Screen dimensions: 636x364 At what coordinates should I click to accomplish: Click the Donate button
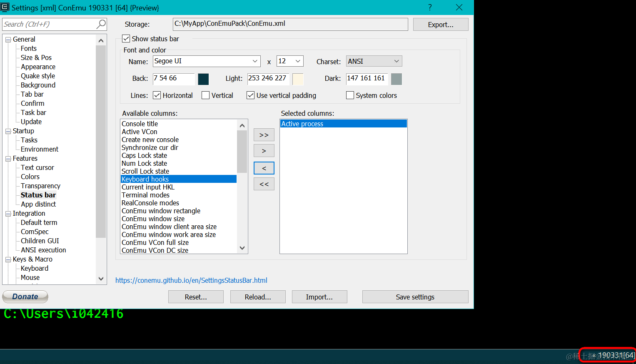pyautogui.click(x=25, y=297)
